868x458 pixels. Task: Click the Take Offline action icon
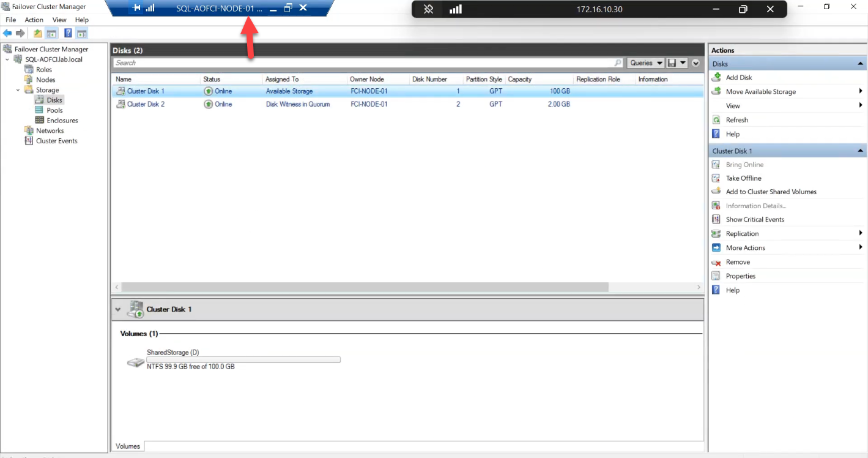tap(716, 178)
